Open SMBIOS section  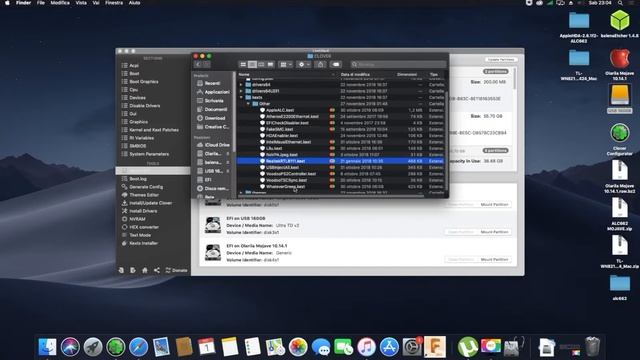tap(138, 146)
